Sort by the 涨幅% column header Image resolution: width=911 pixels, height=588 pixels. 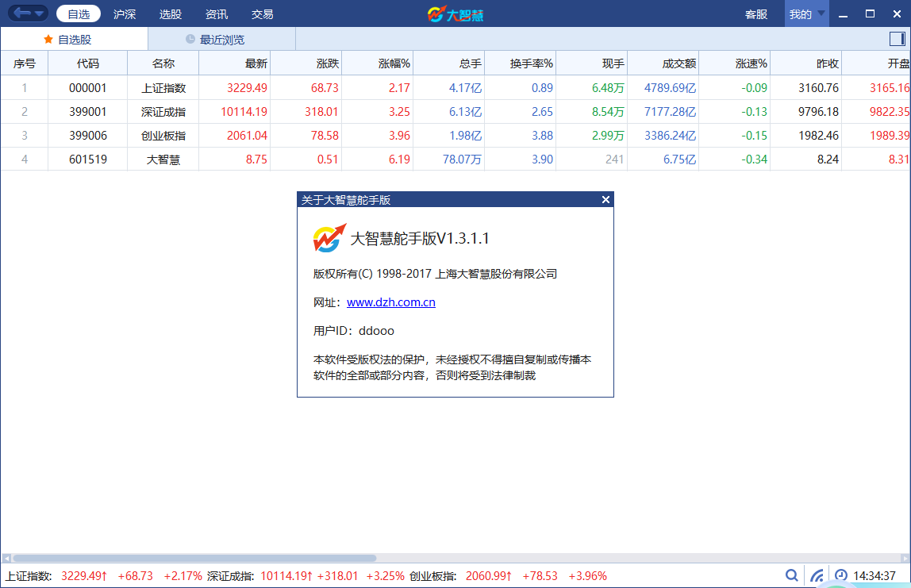[378, 63]
